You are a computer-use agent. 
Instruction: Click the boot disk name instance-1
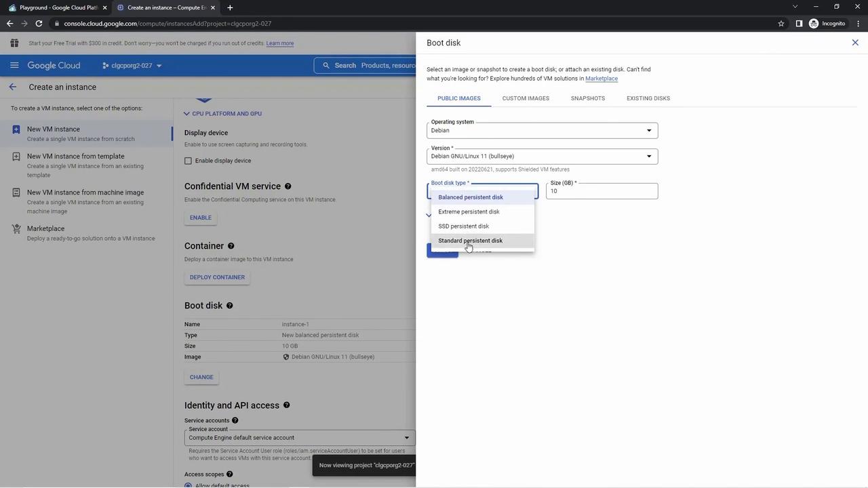[x=296, y=325]
